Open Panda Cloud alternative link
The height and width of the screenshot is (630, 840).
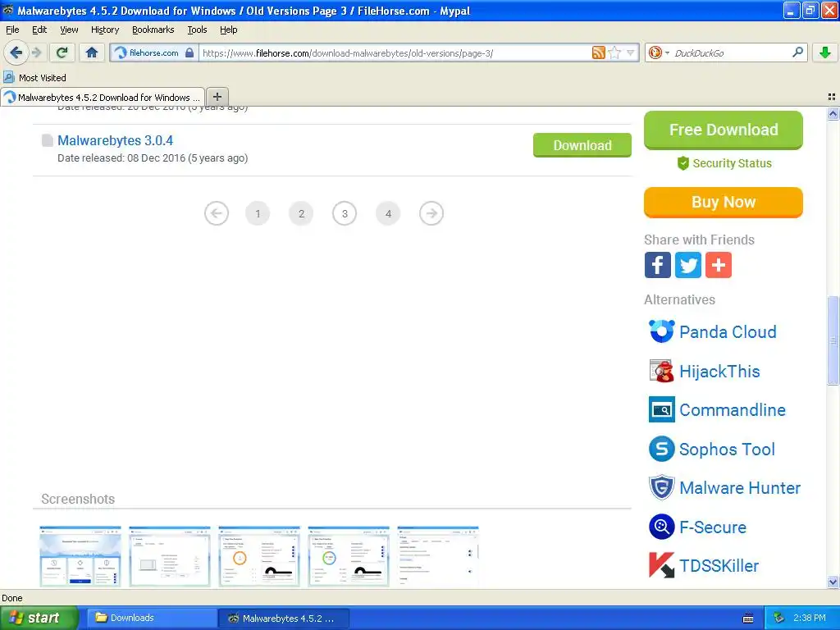[728, 331]
